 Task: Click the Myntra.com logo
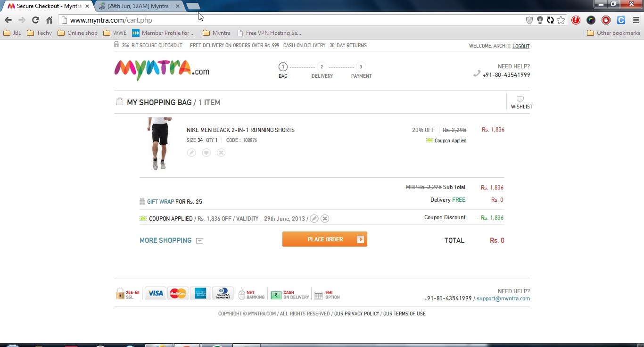162,70
